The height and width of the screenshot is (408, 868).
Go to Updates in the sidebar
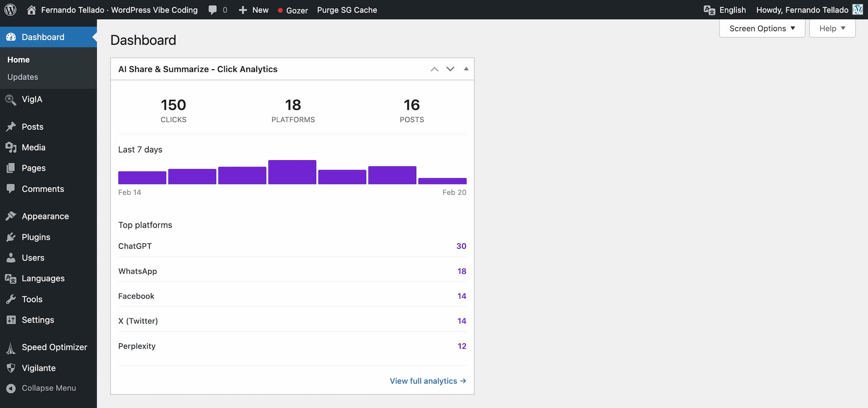click(x=22, y=77)
